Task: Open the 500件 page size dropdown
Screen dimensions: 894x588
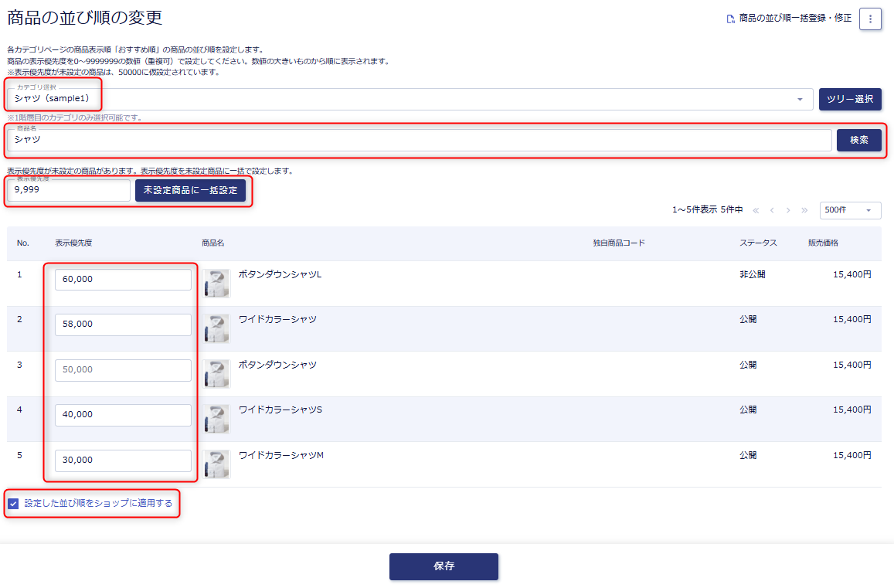Action: (x=850, y=210)
